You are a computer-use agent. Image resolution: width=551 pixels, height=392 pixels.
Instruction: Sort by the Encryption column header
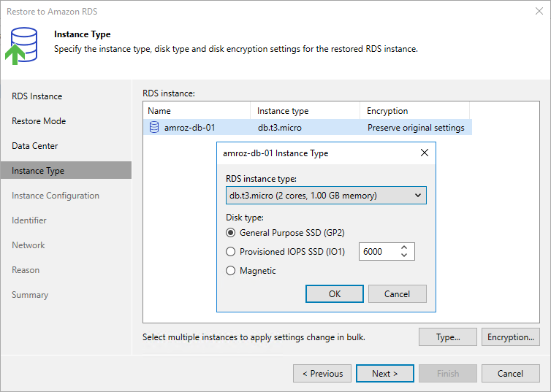click(x=414, y=111)
